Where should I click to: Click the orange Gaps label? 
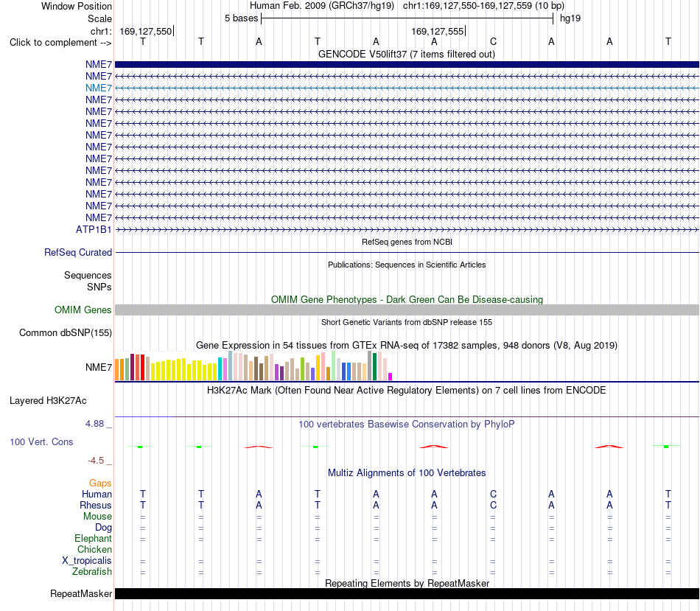100,483
